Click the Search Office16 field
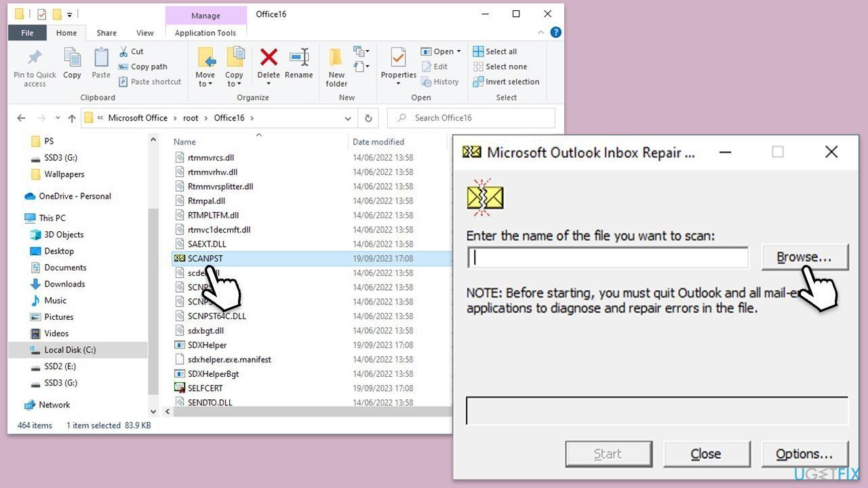This screenshot has width=868, height=488. [x=471, y=118]
